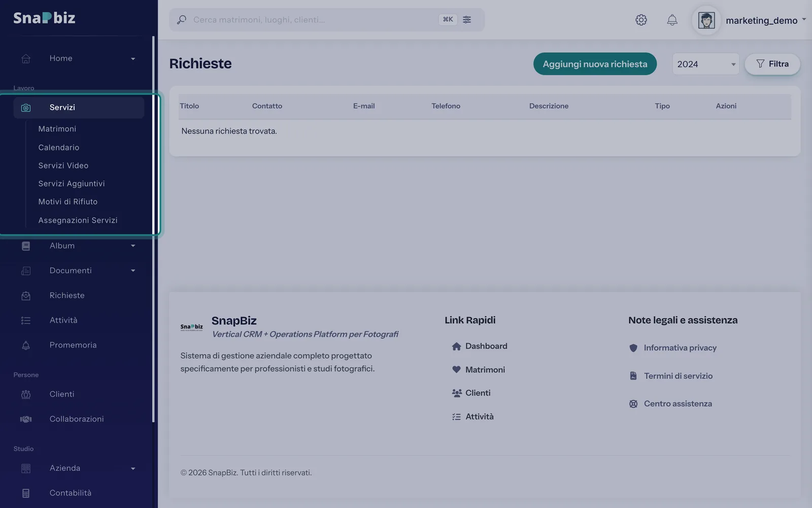This screenshot has width=812, height=508.
Task: Click the Contabilità calculator icon
Action: (x=26, y=493)
